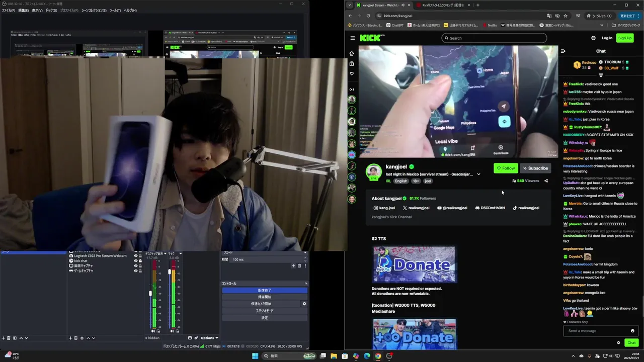The height and width of the screenshot is (362, 644).
Task: Toggle lock on ゲームキャプチャ source
Action: pyautogui.click(x=140, y=270)
